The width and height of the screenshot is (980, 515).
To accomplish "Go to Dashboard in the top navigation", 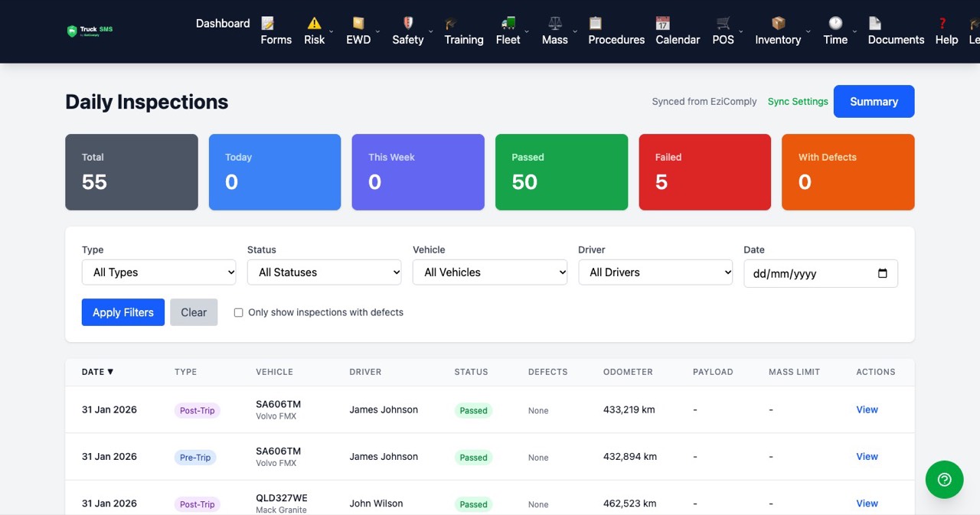I will (x=223, y=24).
